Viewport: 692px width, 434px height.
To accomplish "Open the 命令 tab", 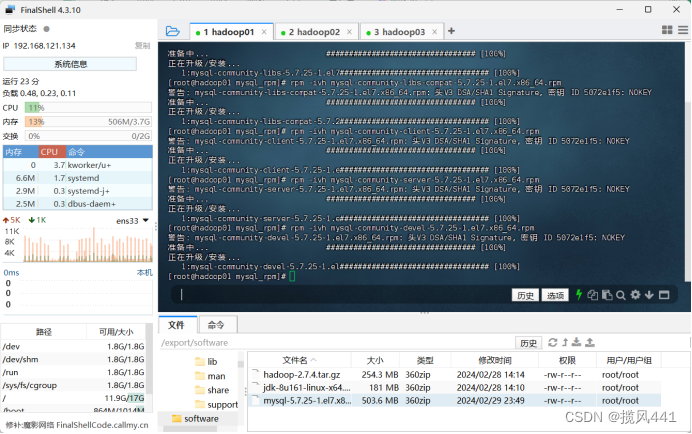I will point(216,325).
